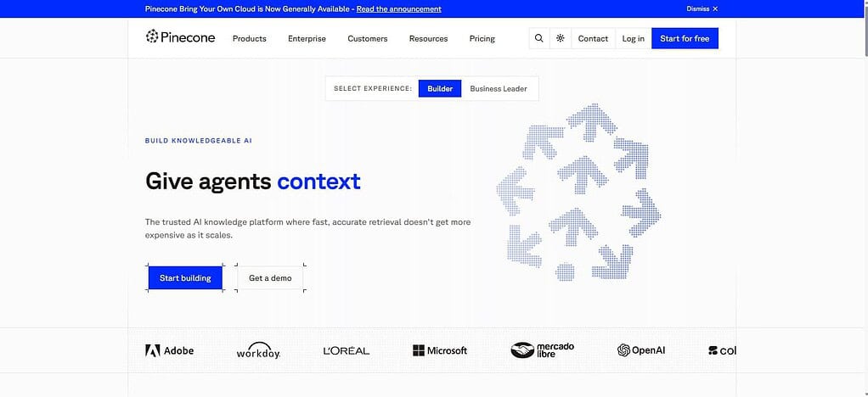Click the Mercado Libre logo

[543, 349]
